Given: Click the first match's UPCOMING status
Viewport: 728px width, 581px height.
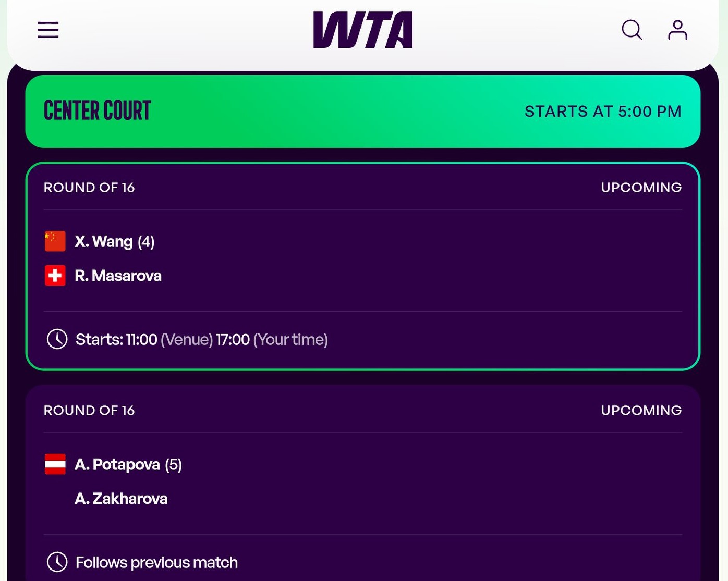Looking at the screenshot, I should pos(641,188).
